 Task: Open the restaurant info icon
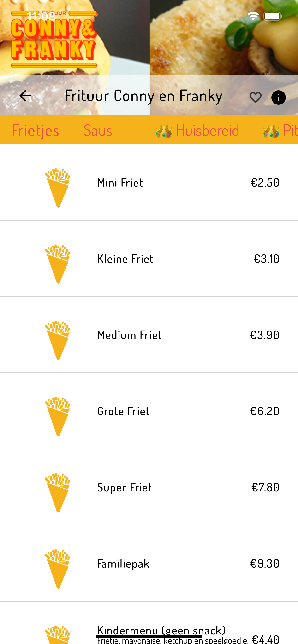click(279, 98)
